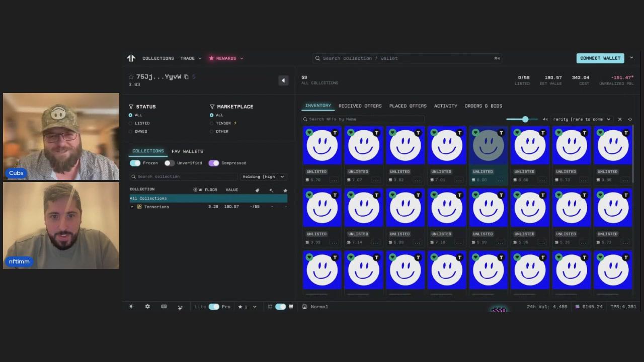This screenshot has width=644, height=362.
Task: Click the Connect Wallet button
Action: [600, 58]
